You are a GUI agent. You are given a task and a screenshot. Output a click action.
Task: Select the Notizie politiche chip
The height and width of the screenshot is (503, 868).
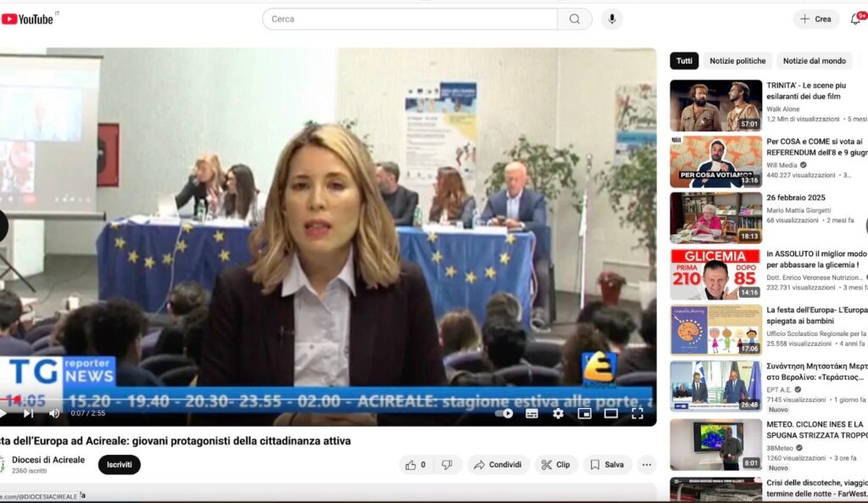point(737,61)
